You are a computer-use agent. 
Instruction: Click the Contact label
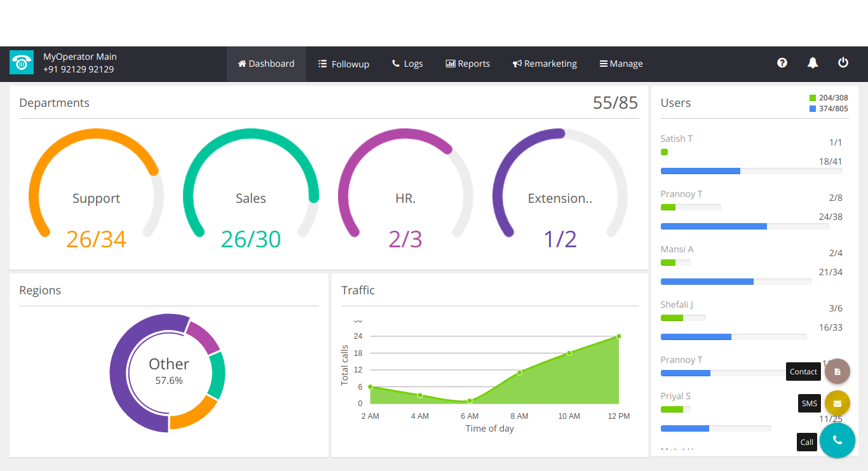803,372
